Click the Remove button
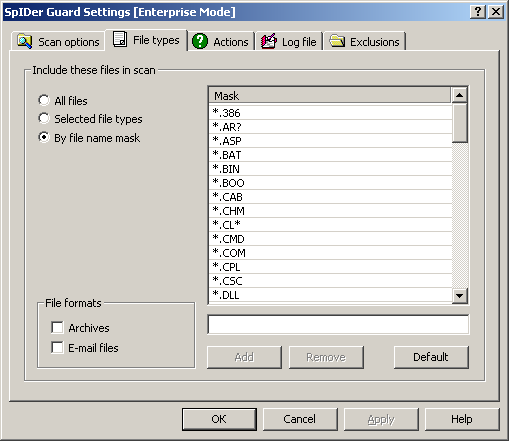The image size is (509, 441). click(326, 357)
